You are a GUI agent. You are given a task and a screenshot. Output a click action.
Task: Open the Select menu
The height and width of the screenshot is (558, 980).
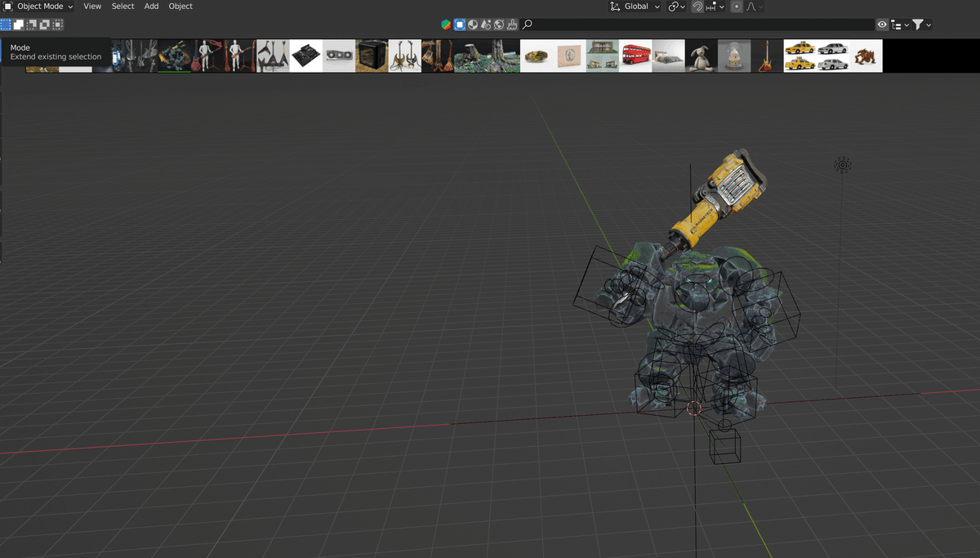coord(123,7)
